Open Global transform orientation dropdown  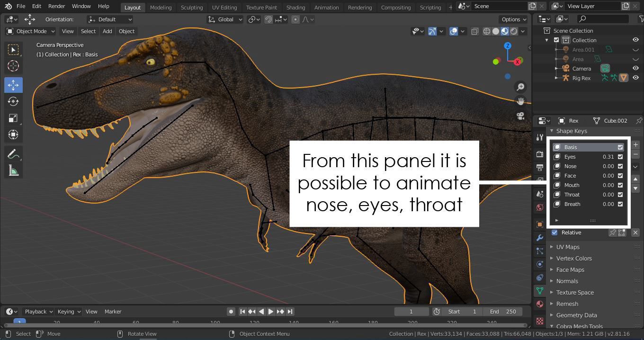coord(225,19)
